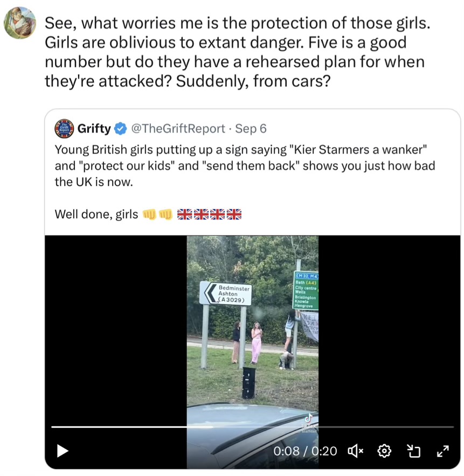Click the 0:08 / 0:20 time display
464x476 pixels.
[x=305, y=451]
